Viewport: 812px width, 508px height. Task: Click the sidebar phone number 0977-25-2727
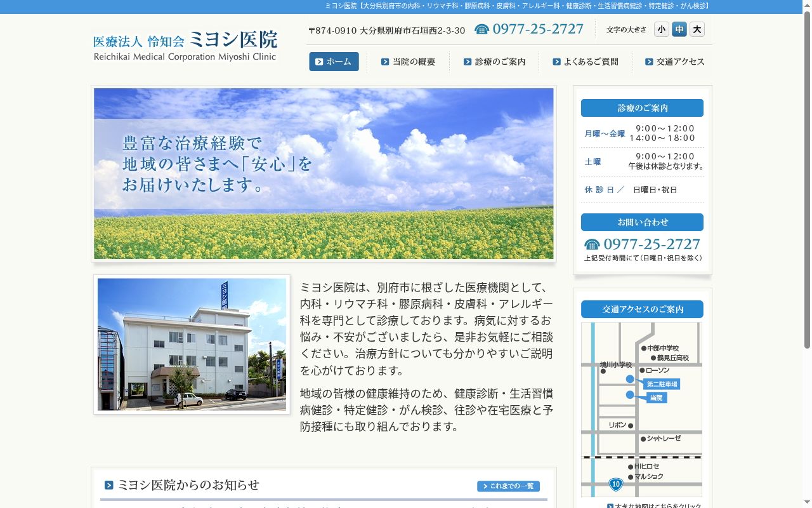point(652,244)
